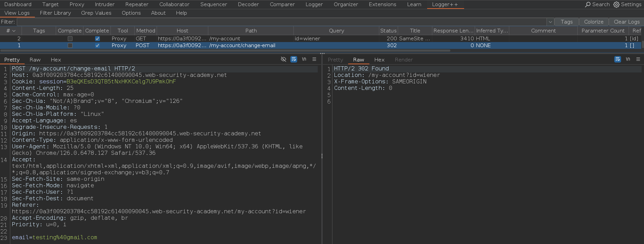Screen dimensions: 644x244
Task: Toggle word wrap icon in response pane
Action: (618, 59)
